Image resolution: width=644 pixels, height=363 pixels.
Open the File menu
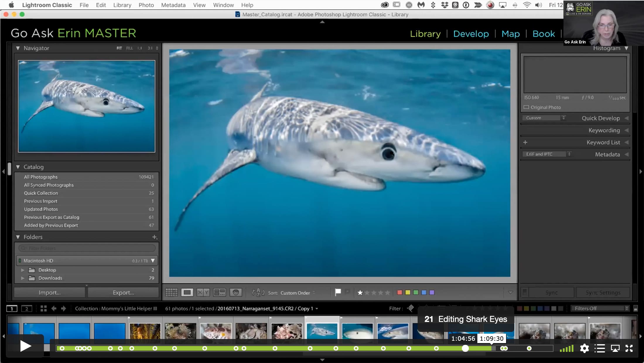(x=84, y=5)
